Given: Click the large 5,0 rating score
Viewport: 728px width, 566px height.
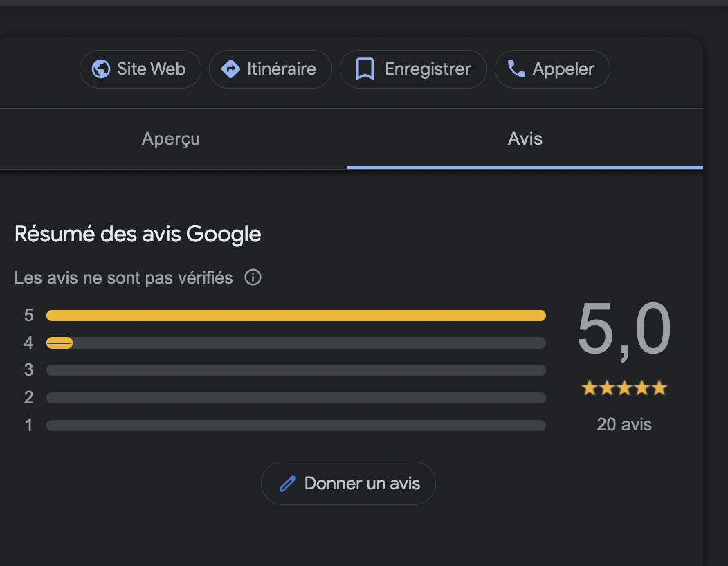Looking at the screenshot, I should click(x=624, y=330).
